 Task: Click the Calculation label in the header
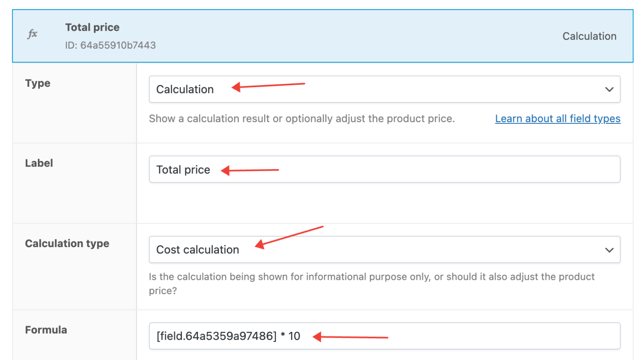[589, 36]
